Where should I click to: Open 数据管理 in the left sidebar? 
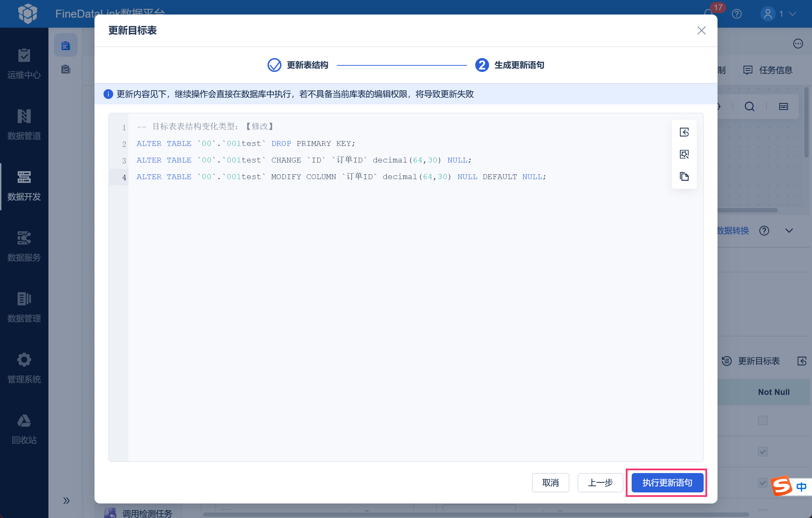click(24, 307)
